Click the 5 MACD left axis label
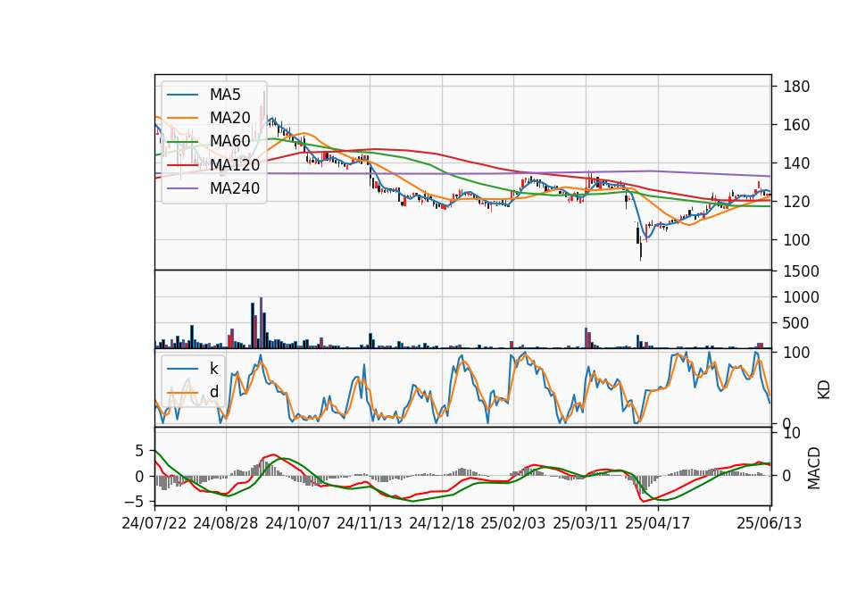857x616 pixels. pyautogui.click(x=139, y=450)
